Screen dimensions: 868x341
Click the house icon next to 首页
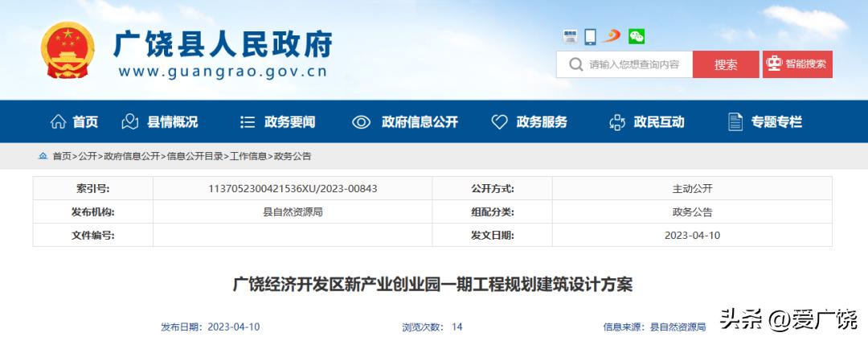[58, 121]
